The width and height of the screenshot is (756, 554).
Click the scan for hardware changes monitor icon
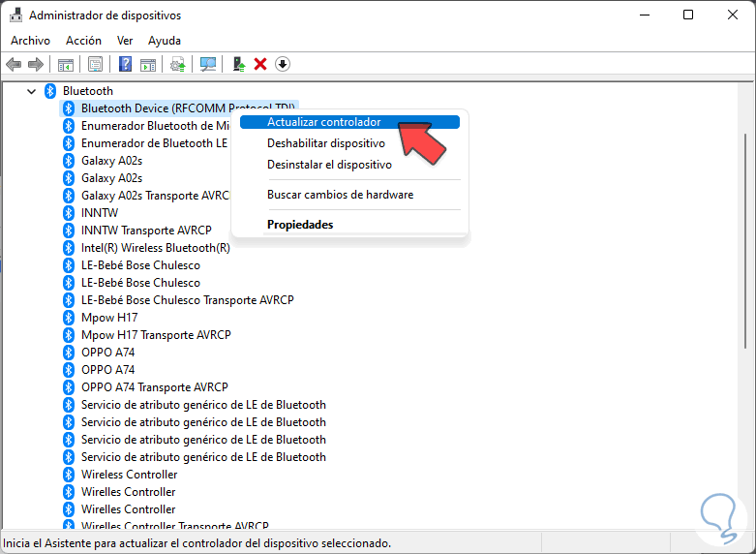pos(208,64)
